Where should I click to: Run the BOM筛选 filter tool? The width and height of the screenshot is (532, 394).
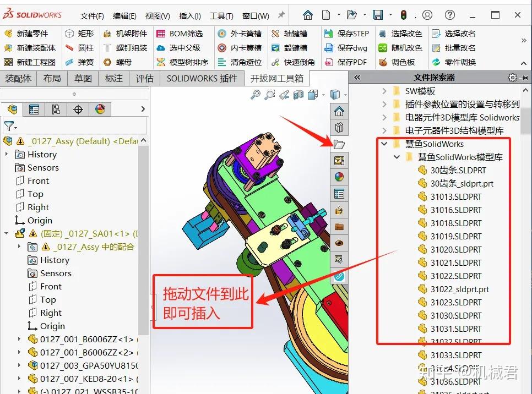[180, 34]
